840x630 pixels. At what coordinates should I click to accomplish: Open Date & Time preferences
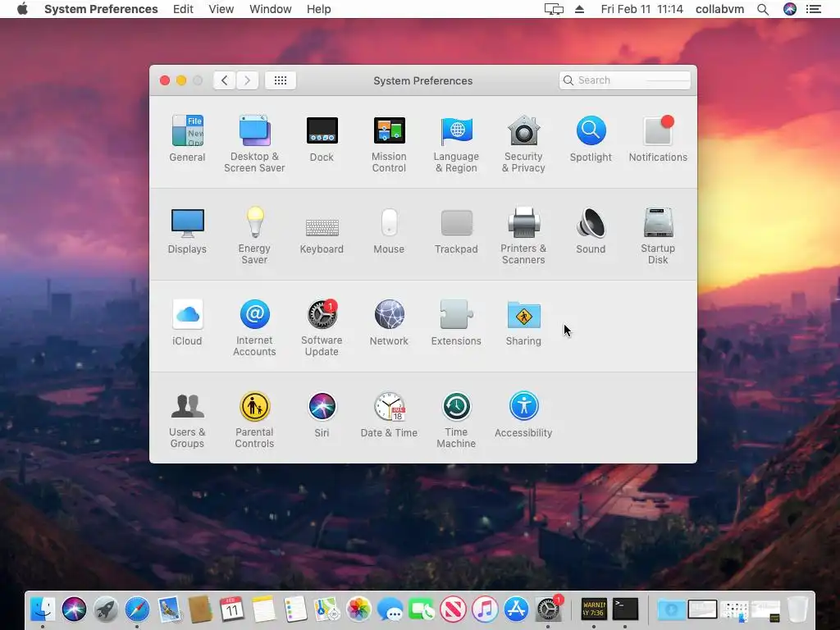pyautogui.click(x=389, y=414)
